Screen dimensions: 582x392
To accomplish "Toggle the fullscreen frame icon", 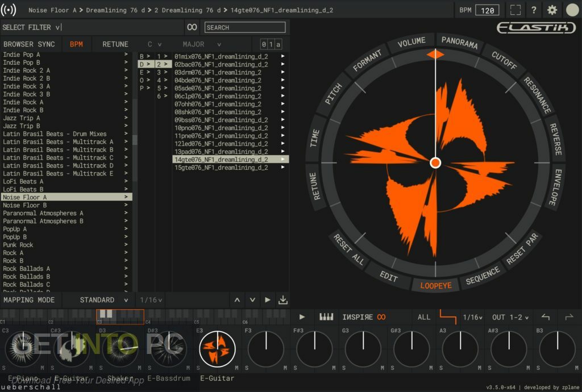I will pyautogui.click(x=516, y=10).
